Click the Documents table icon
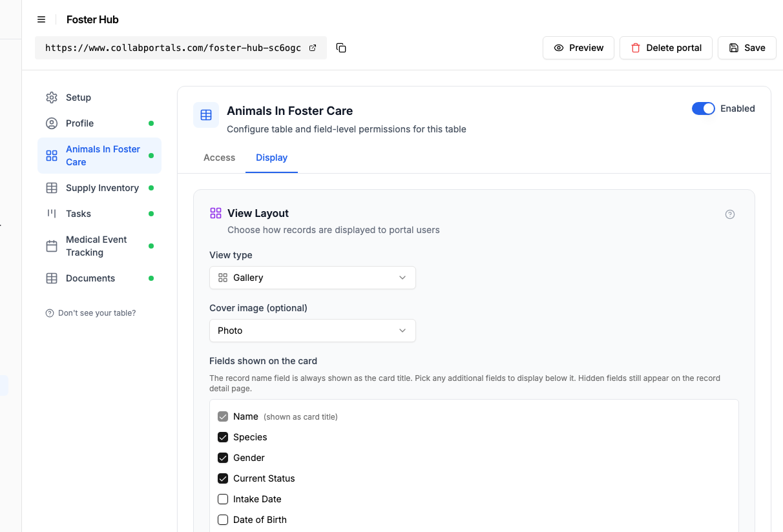783x532 pixels. click(52, 278)
